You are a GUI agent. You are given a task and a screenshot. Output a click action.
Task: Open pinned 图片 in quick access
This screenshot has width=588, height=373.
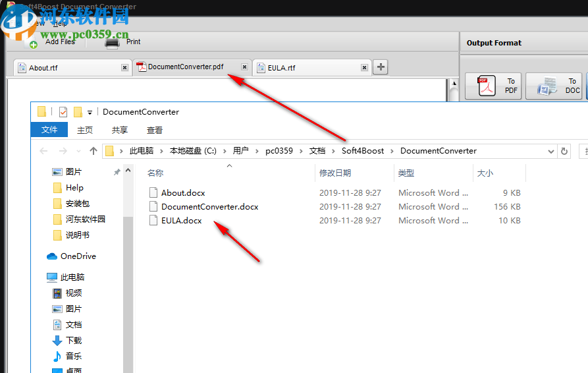click(x=74, y=172)
